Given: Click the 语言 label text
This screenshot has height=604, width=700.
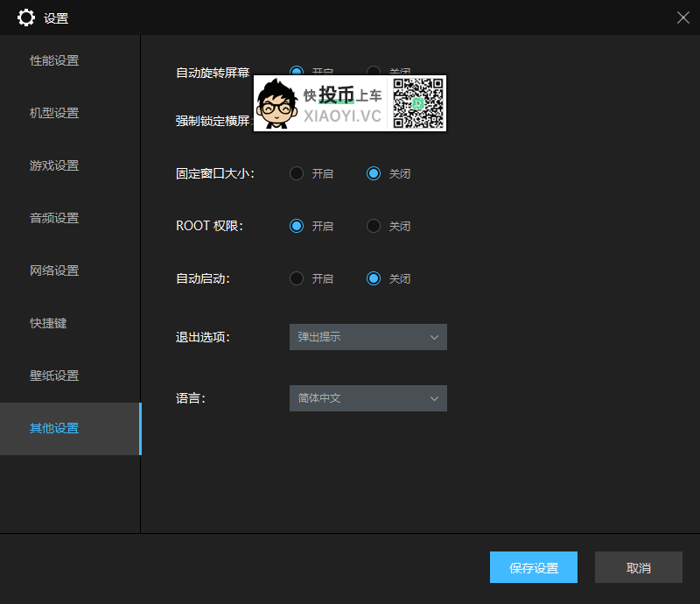Looking at the screenshot, I should tap(191, 398).
